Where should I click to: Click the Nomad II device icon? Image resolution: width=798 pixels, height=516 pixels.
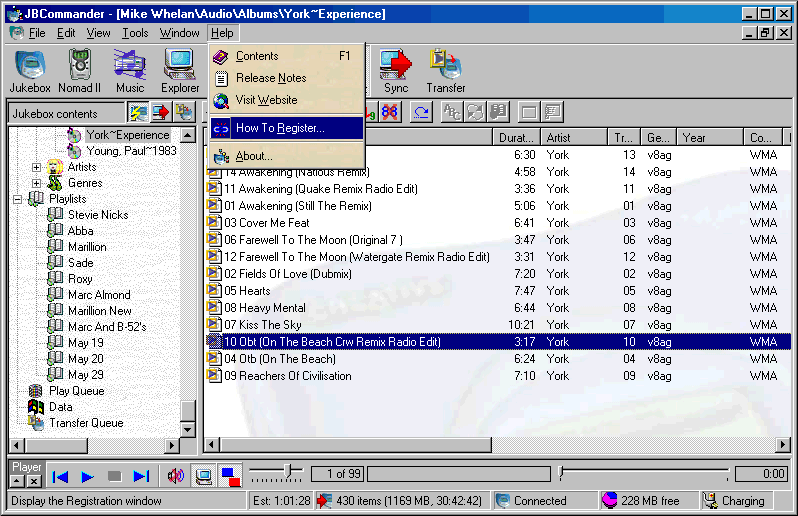point(80,71)
